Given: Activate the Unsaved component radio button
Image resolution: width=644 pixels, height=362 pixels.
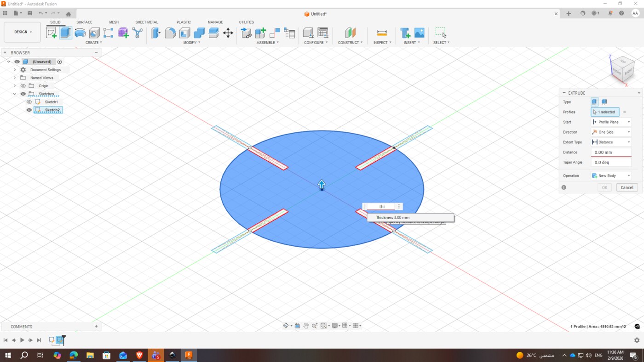Looking at the screenshot, I should [x=59, y=62].
